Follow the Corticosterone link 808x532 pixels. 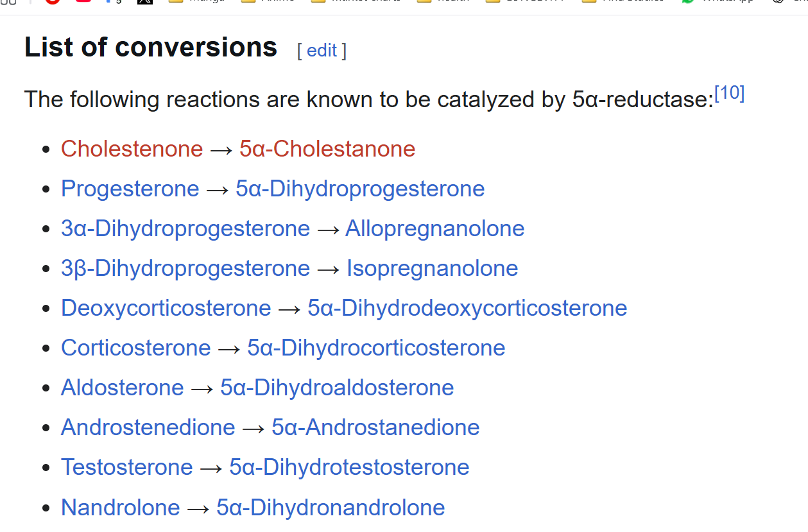[135, 348]
